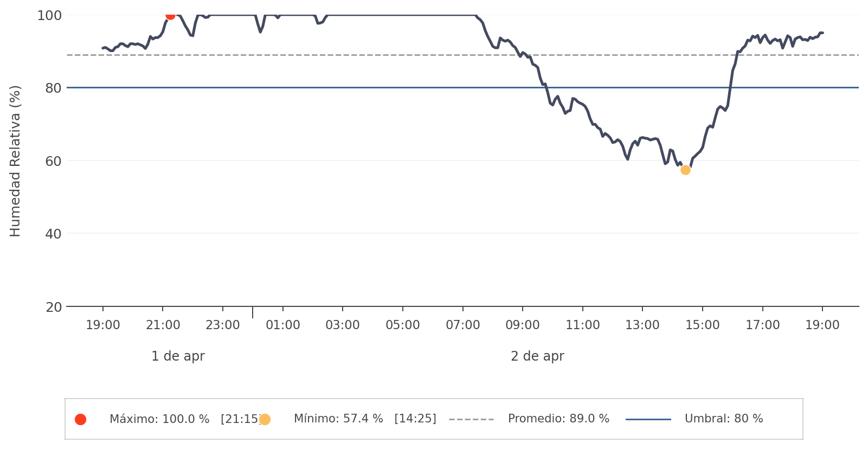Select the "Máximo: 100.0 %" legend label
The image size is (868, 449).
(x=159, y=419)
